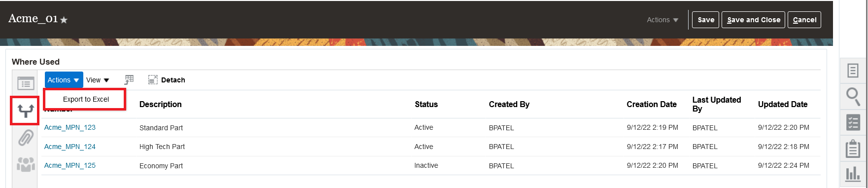Screen dimensions: 868x188
Task: Click the export table icon beside View
Action: point(129,80)
